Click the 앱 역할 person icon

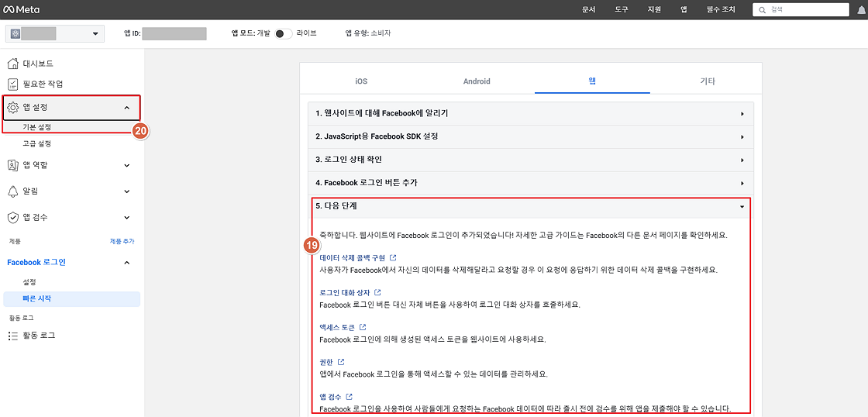(x=13, y=165)
